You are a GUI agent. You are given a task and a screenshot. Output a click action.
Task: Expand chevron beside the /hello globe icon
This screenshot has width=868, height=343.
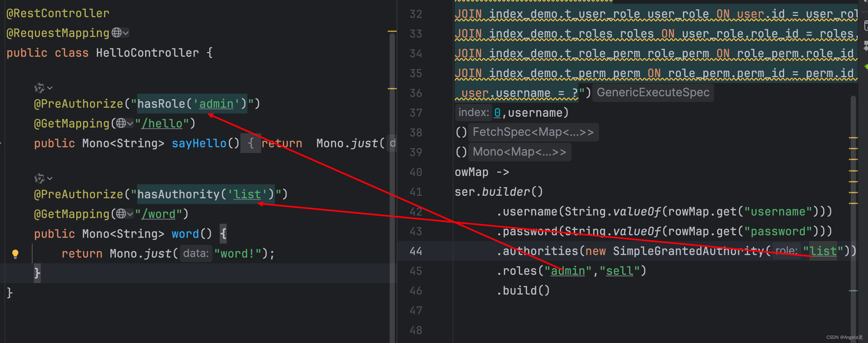point(130,124)
